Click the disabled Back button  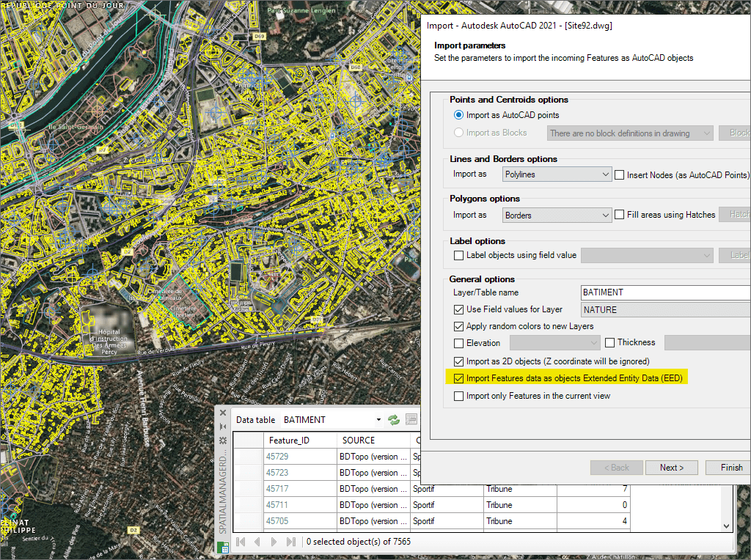pyautogui.click(x=616, y=468)
